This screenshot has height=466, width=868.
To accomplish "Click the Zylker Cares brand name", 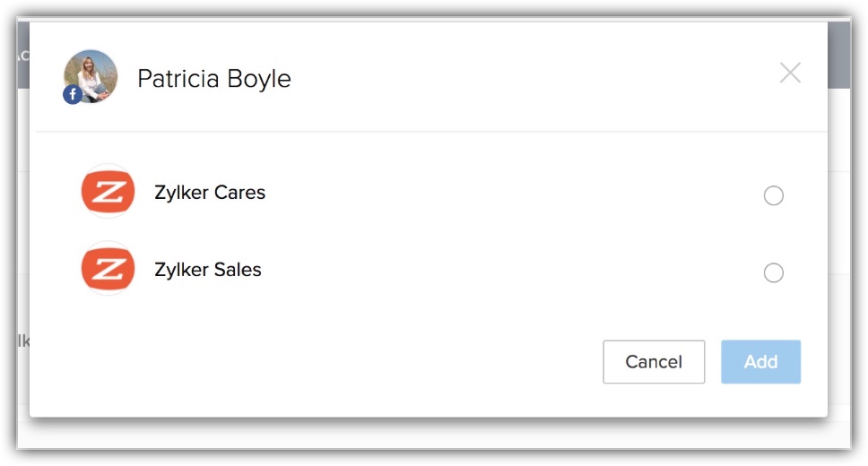I will (x=210, y=193).
